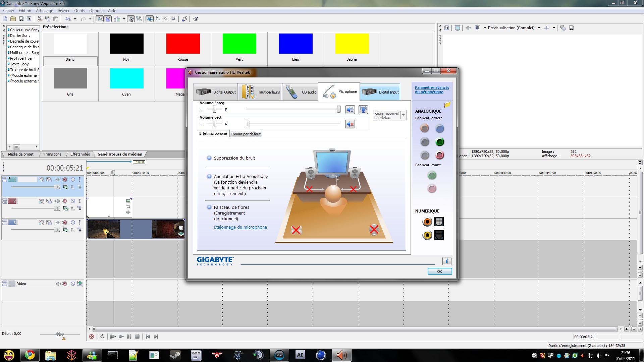The height and width of the screenshot is (362, 644).
Task: Open the auto ripple mode dropdown arrow
Action: (x=124, y=19)
